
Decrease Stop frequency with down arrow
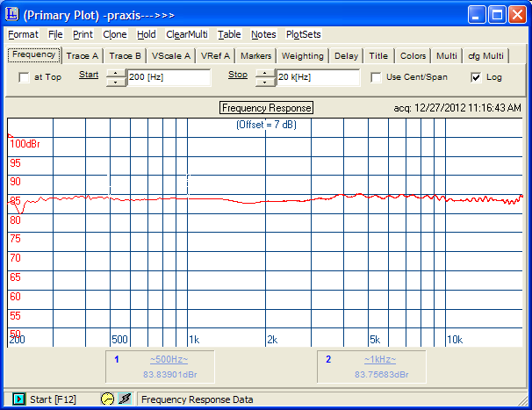265,83
